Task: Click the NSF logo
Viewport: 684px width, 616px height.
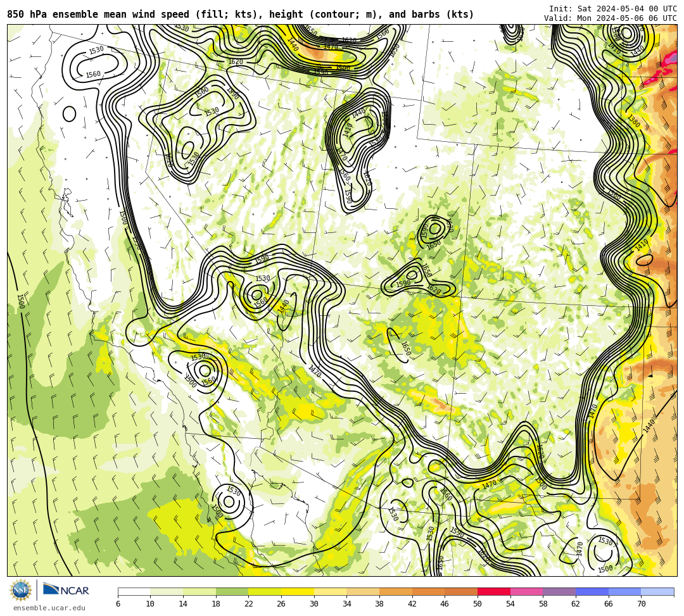Action: [x=21, y=590]
